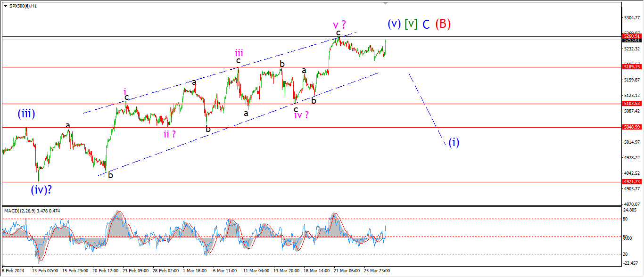Click the black 5253.61 current price tag
Screen dimensions: 644x277
coord(632,40)
